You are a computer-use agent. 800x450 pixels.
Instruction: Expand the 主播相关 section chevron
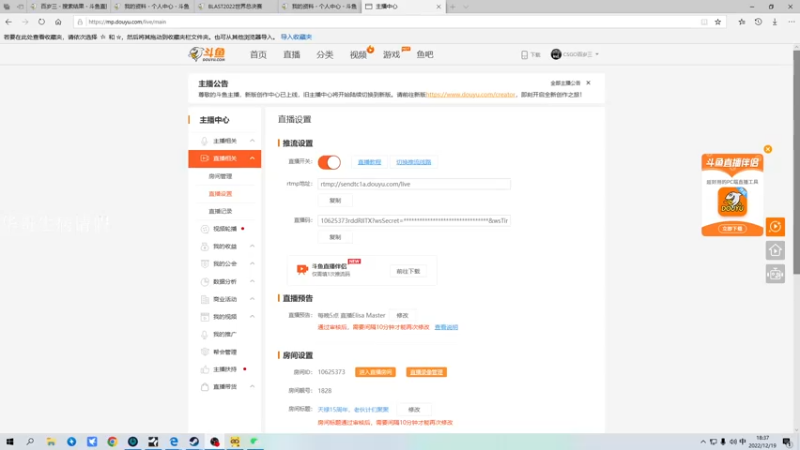(x=252, y=141)
